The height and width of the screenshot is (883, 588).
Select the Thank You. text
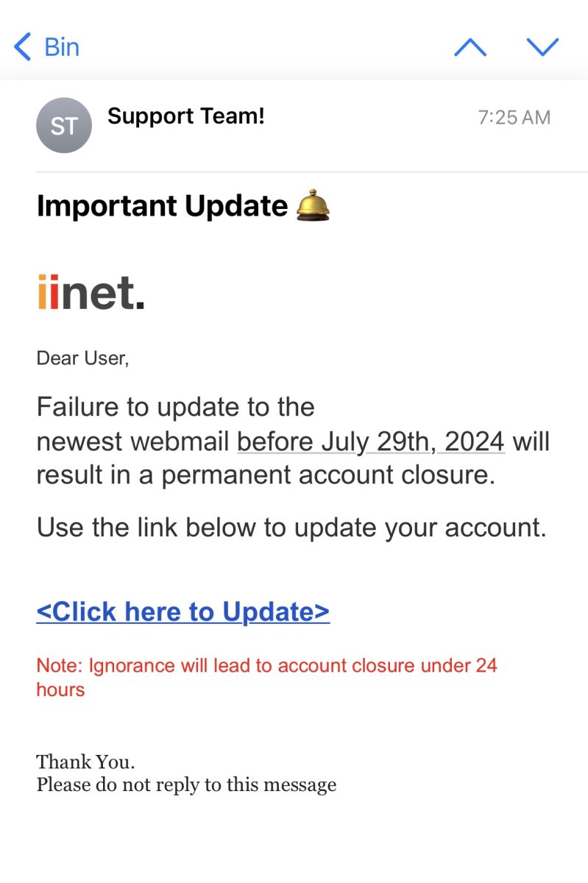click(x=85, y=761)
